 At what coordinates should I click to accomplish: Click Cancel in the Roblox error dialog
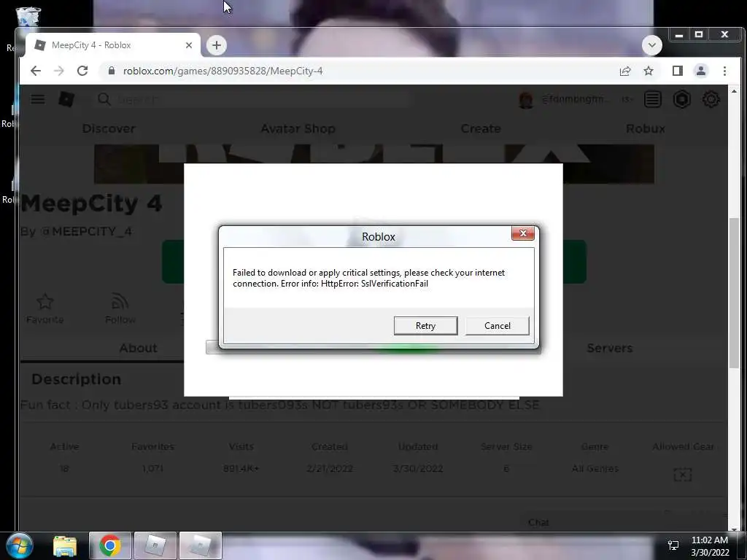coord(497,326)
